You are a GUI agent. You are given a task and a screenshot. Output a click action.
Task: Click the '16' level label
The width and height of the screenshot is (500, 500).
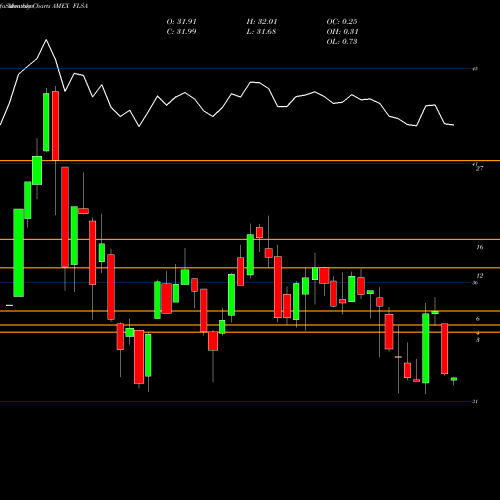(480, 247)
